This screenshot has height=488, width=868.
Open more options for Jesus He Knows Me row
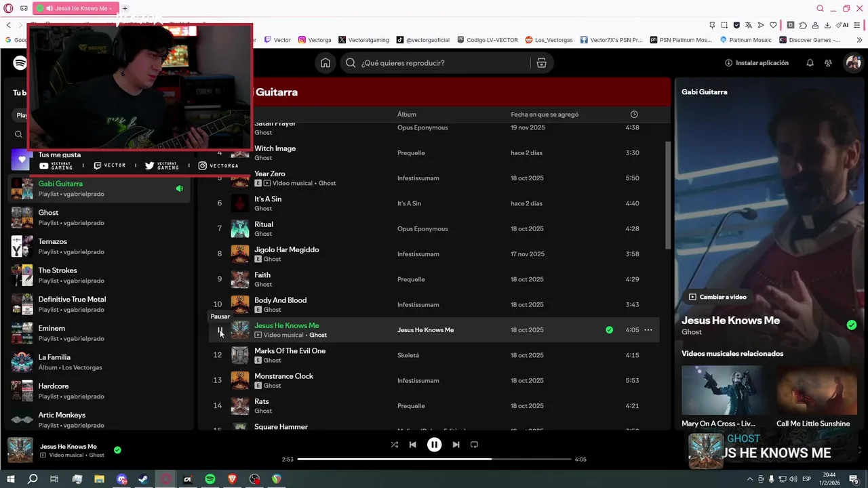(648, 330)
